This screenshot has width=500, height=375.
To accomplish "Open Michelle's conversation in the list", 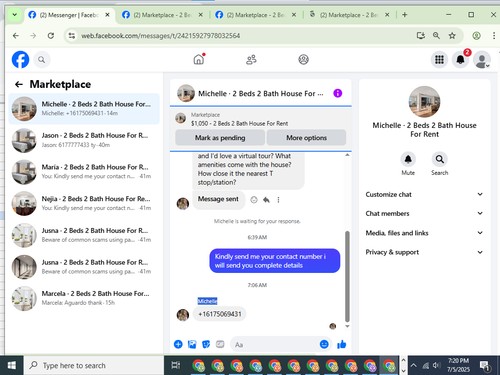I will 84,109.
